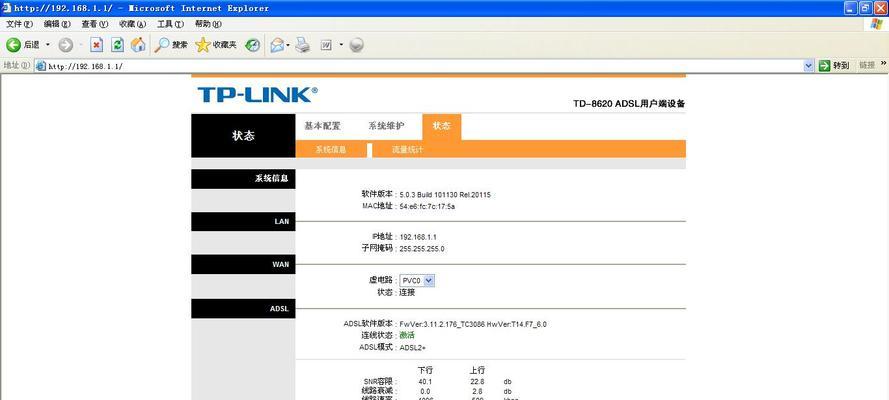
Task: Restore down the Internet Explorer window
Action: (x=866, y=8)
